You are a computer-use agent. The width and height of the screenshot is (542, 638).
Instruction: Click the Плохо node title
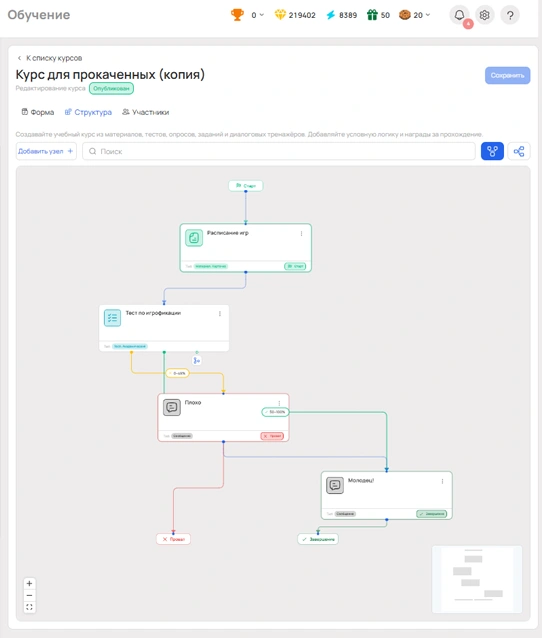pyautogui.click(x=193, y=402)
